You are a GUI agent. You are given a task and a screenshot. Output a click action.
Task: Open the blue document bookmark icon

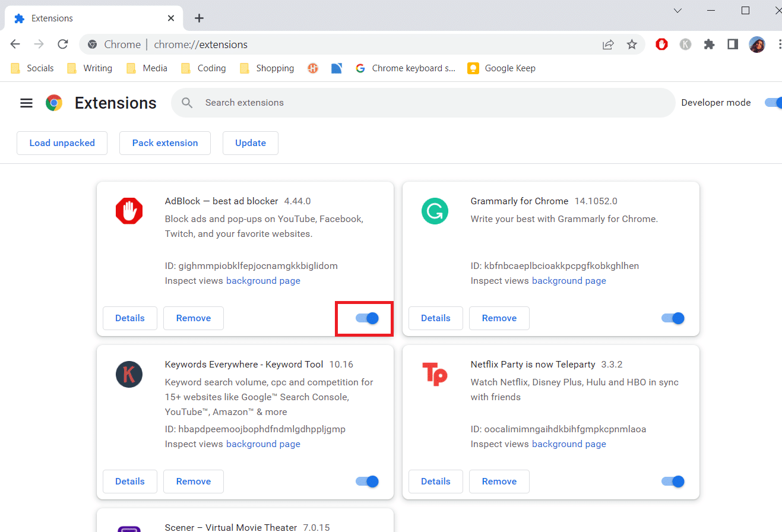337,68
